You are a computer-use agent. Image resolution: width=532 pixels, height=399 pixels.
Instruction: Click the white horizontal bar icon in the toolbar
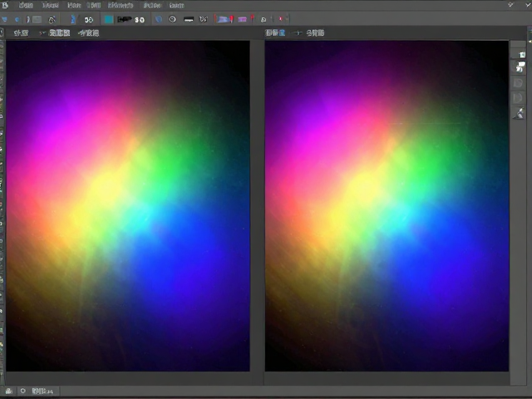coord(189,19)
